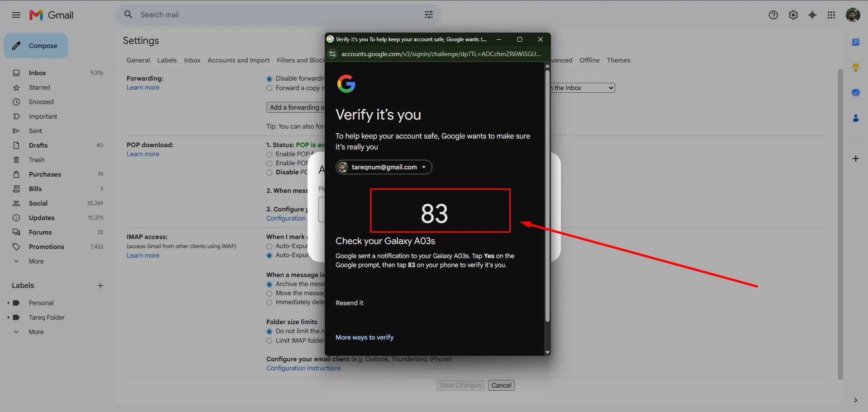
Task: Open Google Calendar side panel icon
Action: click(x=856, y=42)
